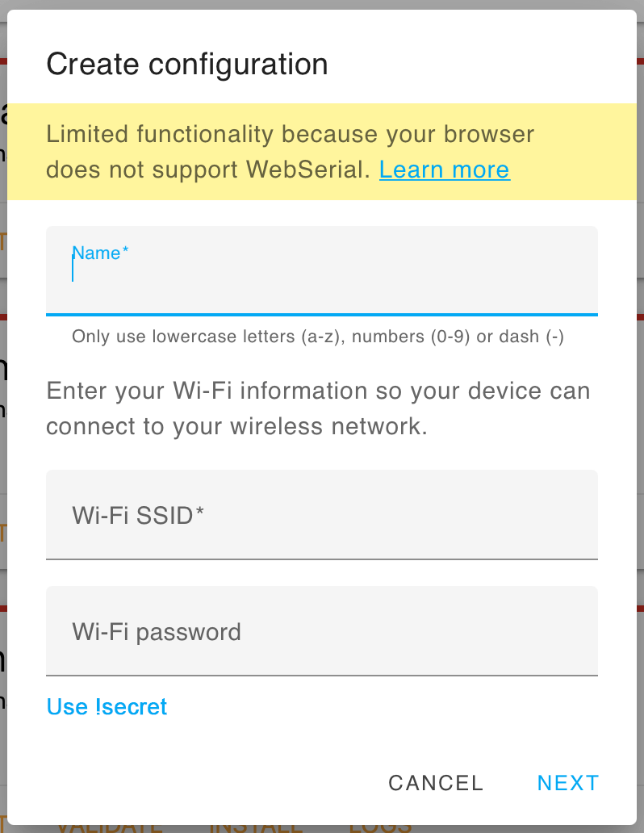The width and height of the screenshot is (644, 833).
Task: Enter the Wi-Fi SSID input box
Action: (x=322, y=515)
